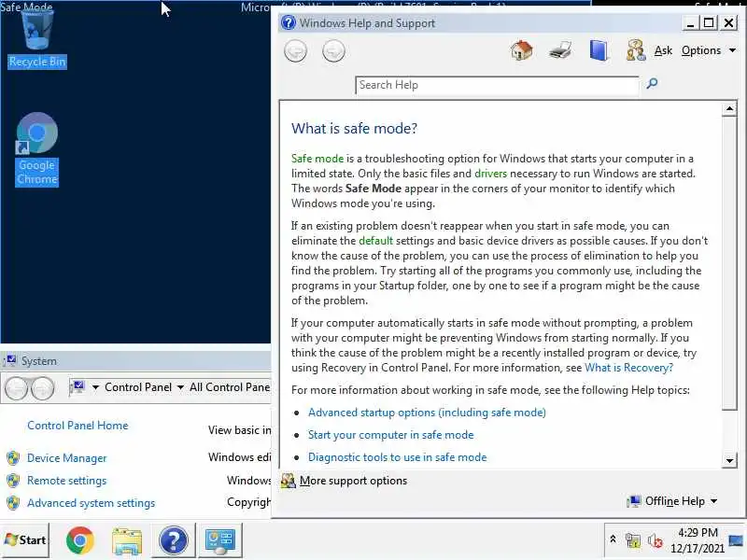Click the 'What is safe mode?' heading
The height and width of the screenshot is (560, 747).
coord(354,129)
